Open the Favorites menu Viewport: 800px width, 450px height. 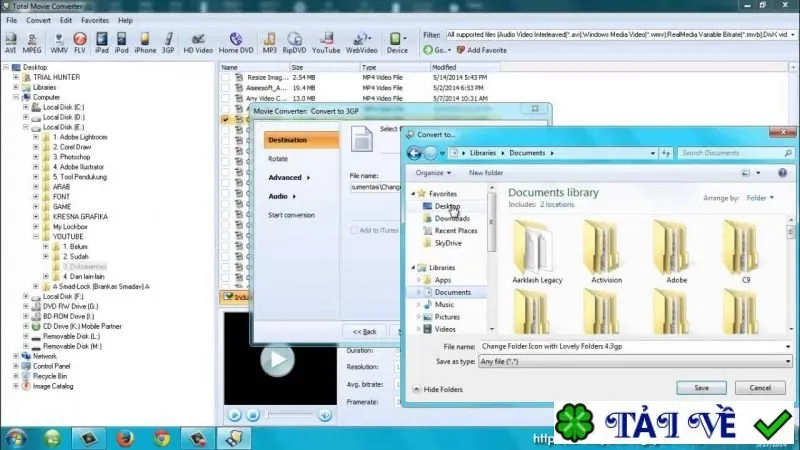coord(95,20)
